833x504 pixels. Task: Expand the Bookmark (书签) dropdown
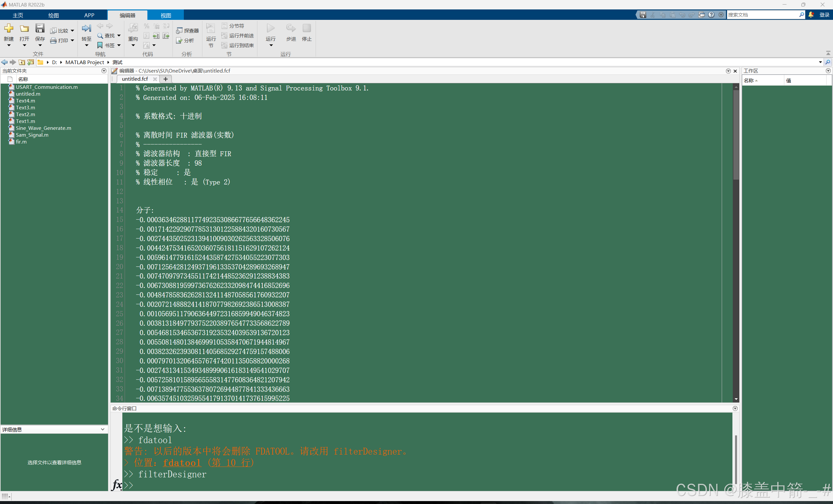click(x=119, y=45)
